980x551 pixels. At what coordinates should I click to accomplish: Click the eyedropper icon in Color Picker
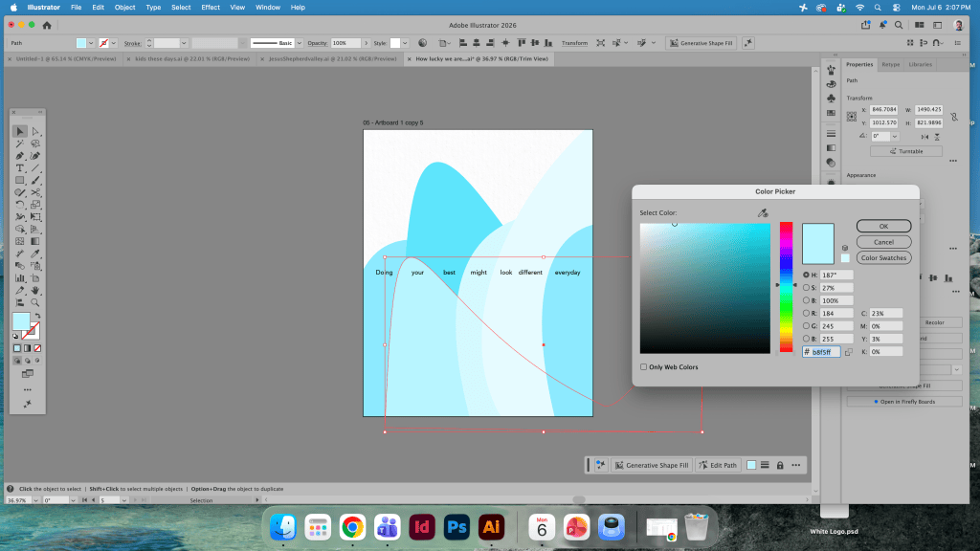click(763, 213)
